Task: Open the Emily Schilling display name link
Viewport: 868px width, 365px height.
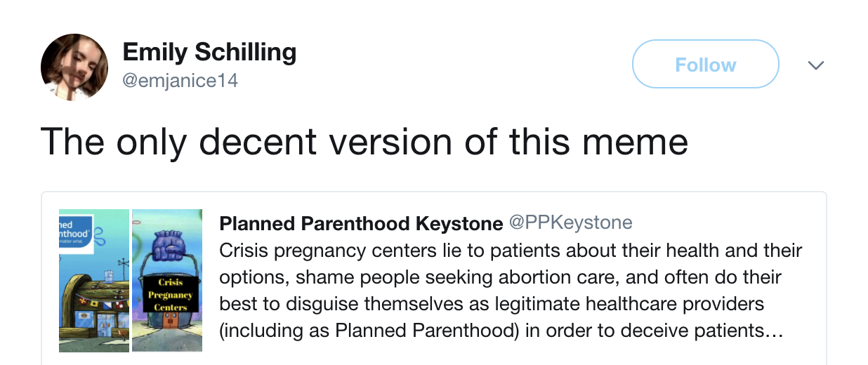Action: (x=209, y=52)
